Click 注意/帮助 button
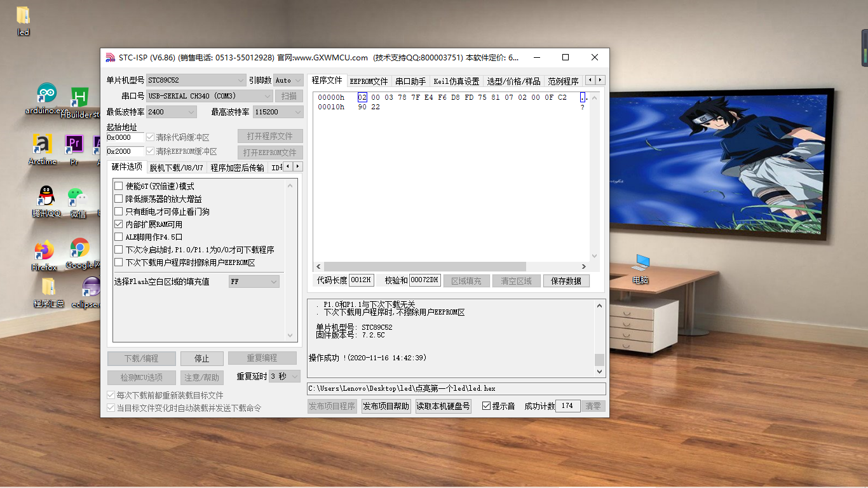The width and height of the screenshot is (868, 488). click(x=202, y=377)
